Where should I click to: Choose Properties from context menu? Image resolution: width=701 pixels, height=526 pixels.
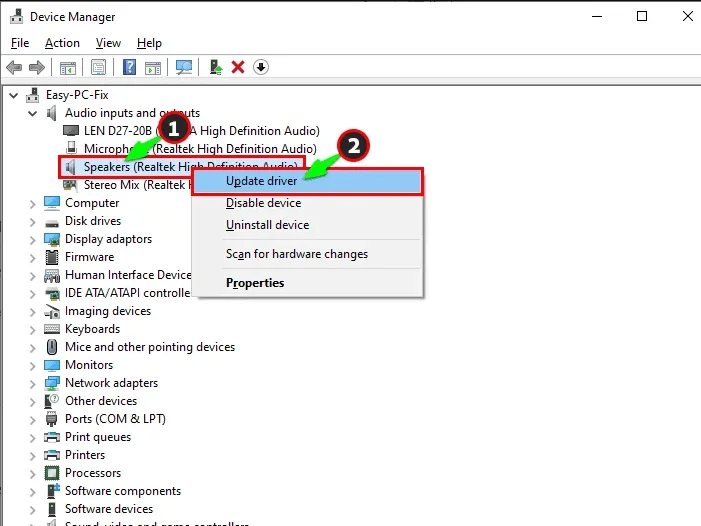pyautogui.click(x=308, y=283)
